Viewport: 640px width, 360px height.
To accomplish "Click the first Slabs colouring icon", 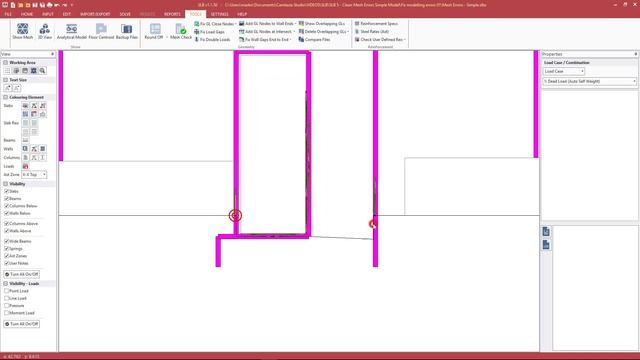I will 25,106.
